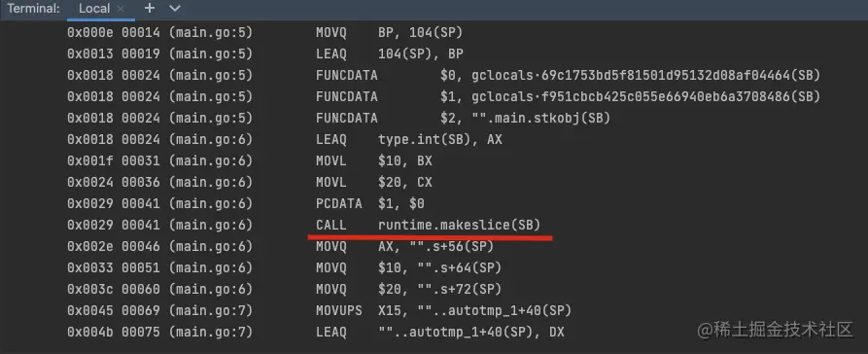Click the MOVL $10, BX instruction
This screenshot has width=868, height=354.
[x=373, y=161]
